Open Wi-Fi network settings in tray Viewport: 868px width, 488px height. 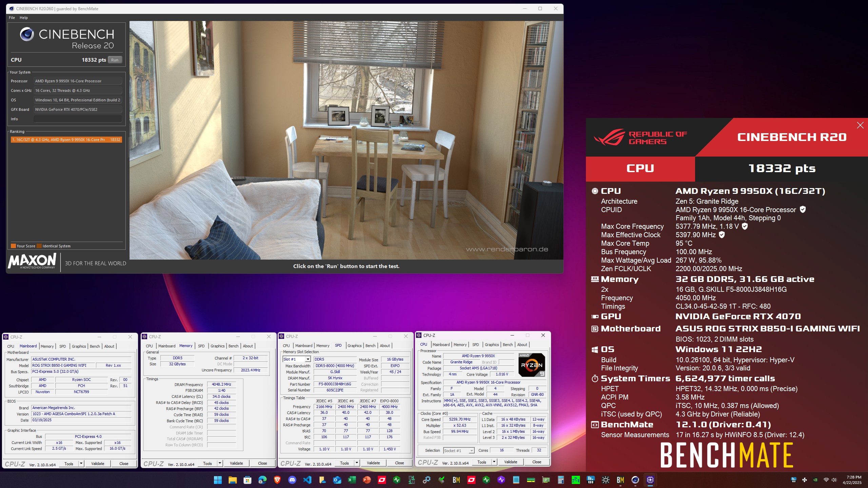click(x=826, y=480)
